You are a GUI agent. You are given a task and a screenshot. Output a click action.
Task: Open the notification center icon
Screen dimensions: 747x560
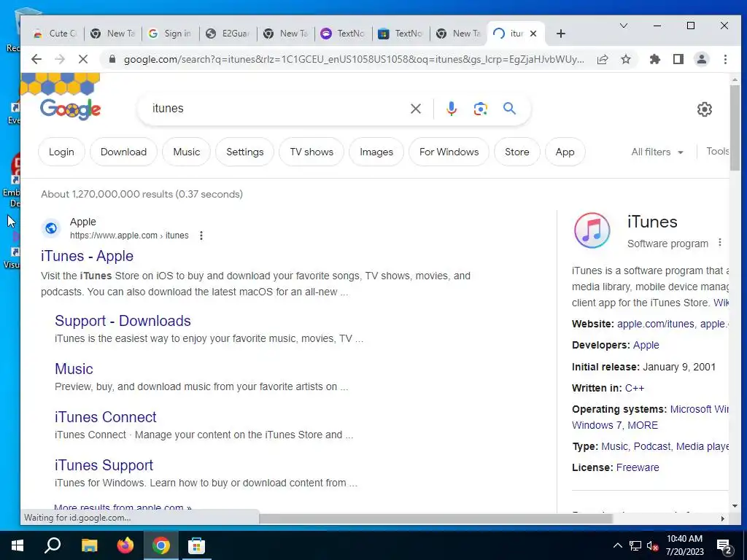pos(724,547)
